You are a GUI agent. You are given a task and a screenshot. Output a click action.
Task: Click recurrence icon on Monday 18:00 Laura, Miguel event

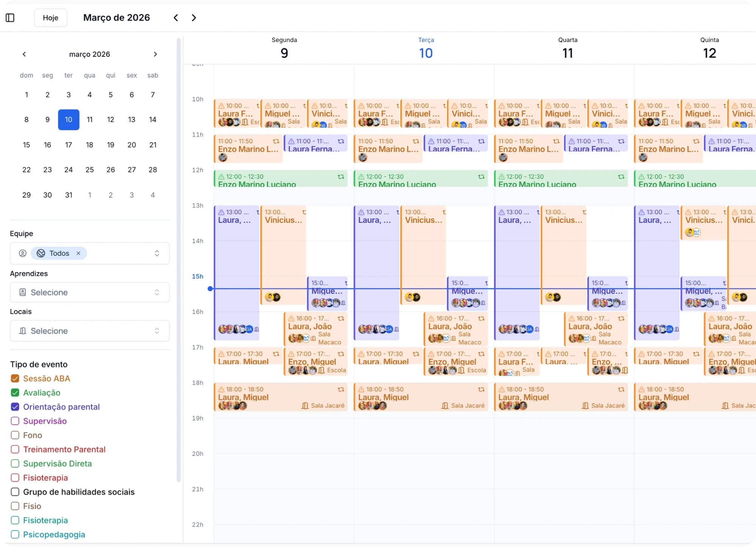pyautogui.click(x=341, y=389)
